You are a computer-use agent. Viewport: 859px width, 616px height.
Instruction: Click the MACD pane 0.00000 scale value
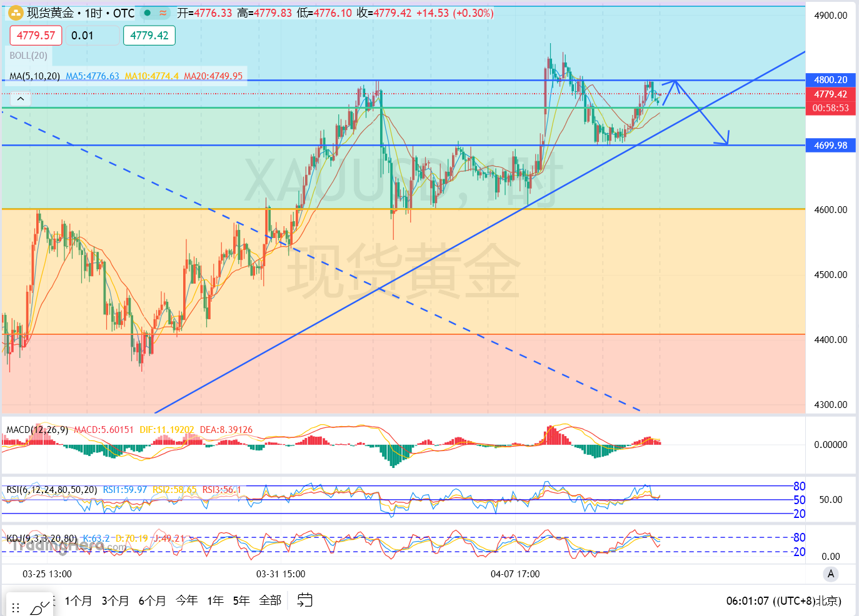click(831, 445)
